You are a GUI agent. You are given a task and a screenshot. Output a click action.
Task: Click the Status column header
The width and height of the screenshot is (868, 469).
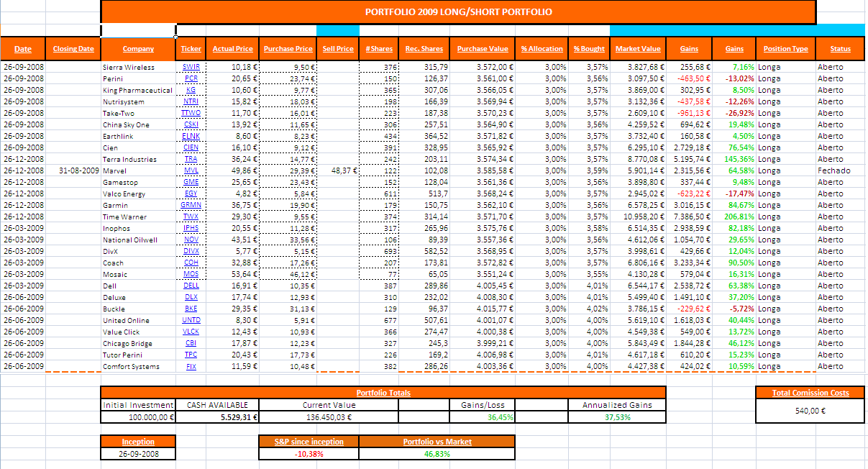840,49
